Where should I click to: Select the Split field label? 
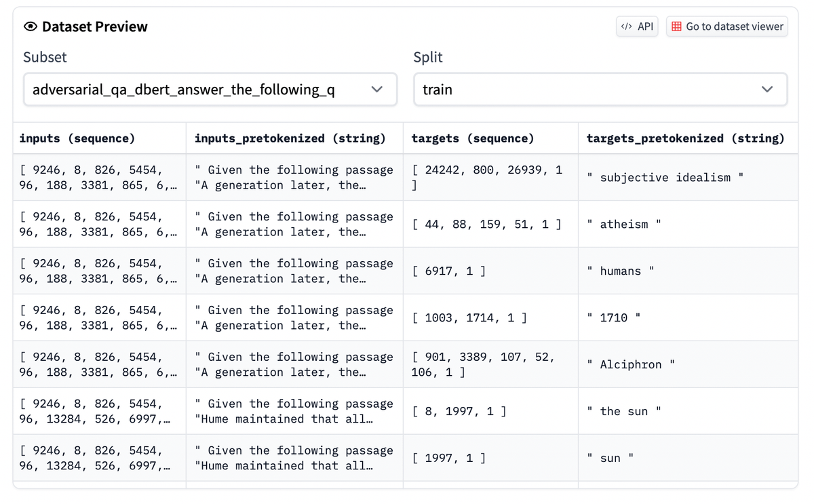[x=427, y=57]
